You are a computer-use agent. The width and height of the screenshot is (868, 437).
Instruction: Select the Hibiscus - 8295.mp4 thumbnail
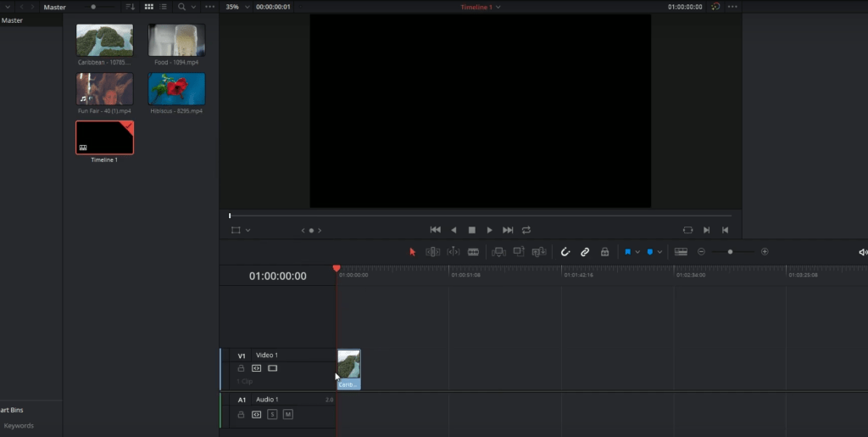(176, 88)
